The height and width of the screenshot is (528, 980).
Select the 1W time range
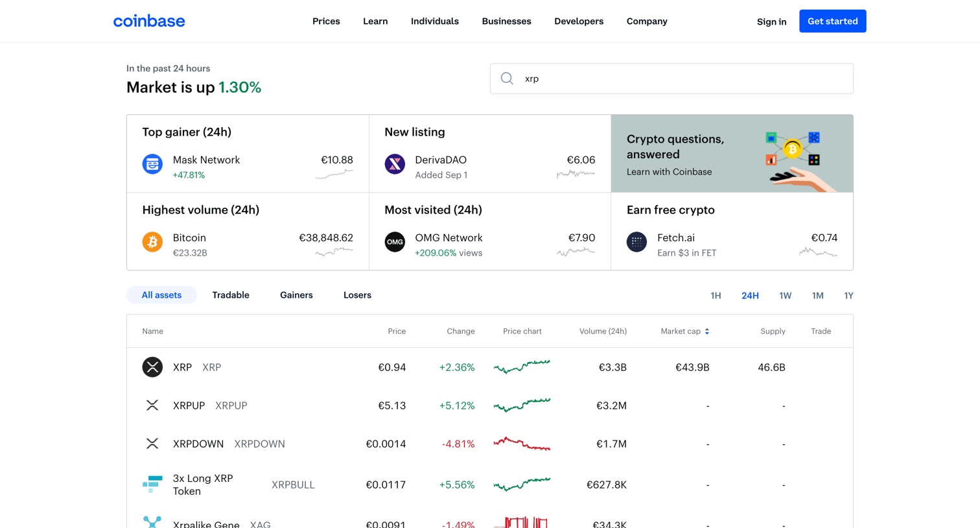[785, 295]
